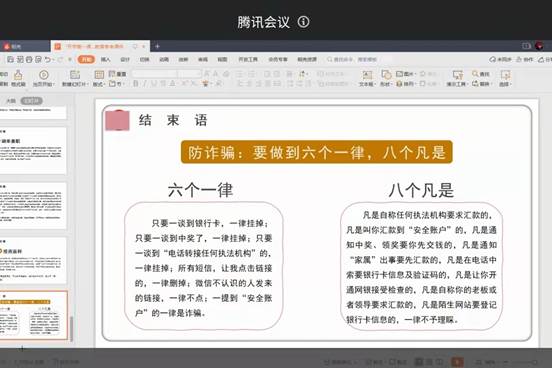
Task: Expand the quick access toolbar customize arrow
Action: point(70,59)
